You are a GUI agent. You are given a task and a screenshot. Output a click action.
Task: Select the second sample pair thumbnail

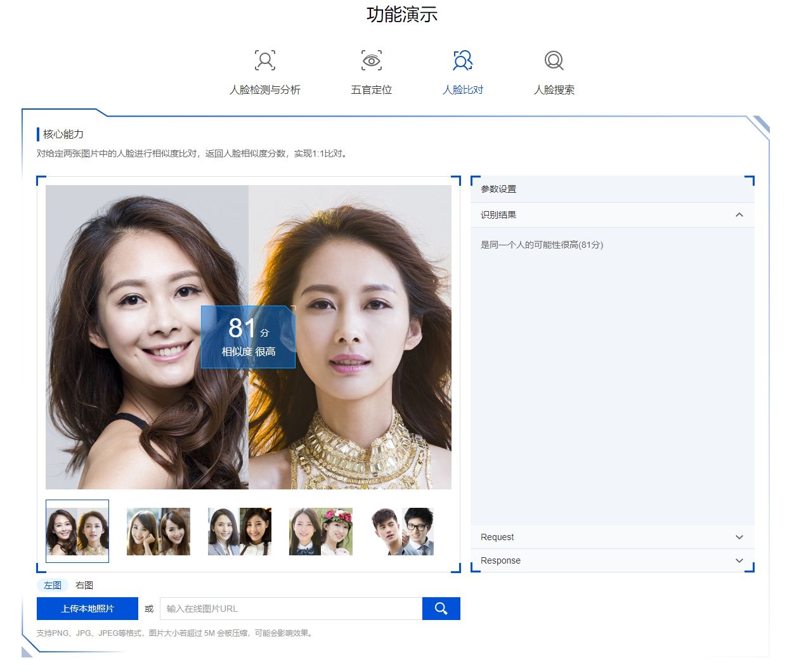click(159, 531)
